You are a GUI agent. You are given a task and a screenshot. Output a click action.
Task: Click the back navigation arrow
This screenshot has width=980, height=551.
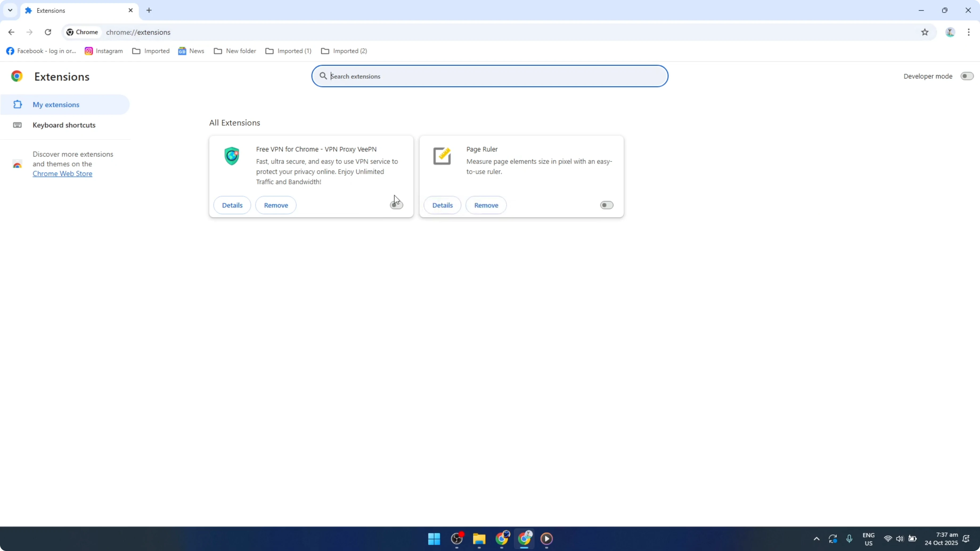tap(11, 32)
